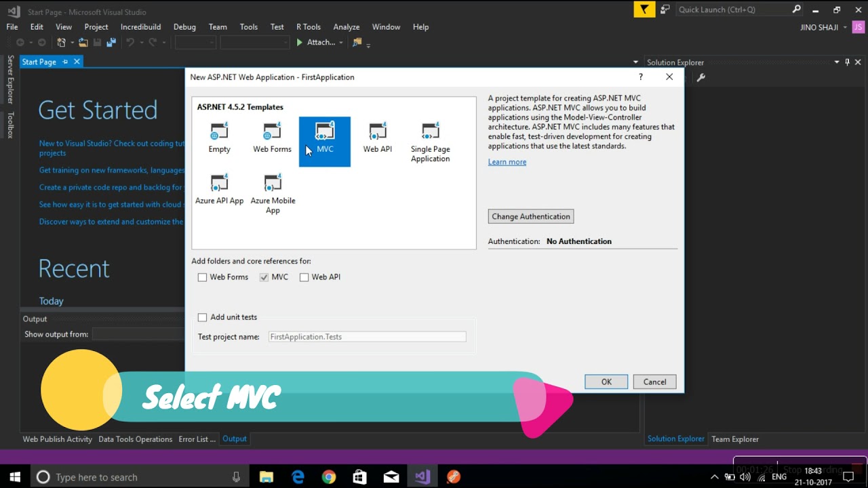This screenshot has height=488, width=868.
Task: Follow the Learn more link
Action: point(507,162)
